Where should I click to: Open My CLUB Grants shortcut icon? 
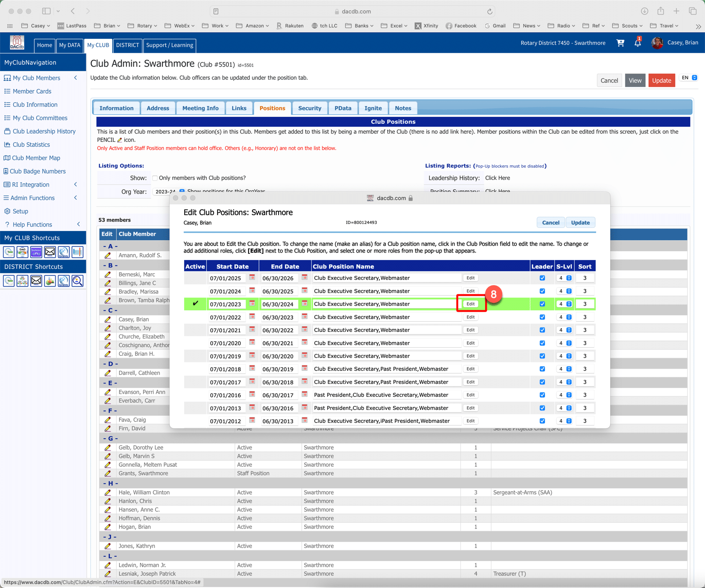(63, 252)
